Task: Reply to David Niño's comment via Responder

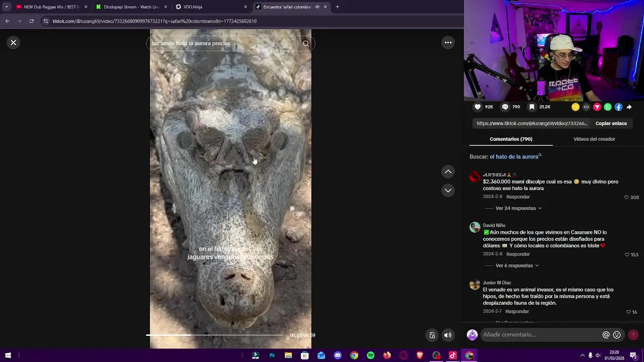Action: click(518, 254)
